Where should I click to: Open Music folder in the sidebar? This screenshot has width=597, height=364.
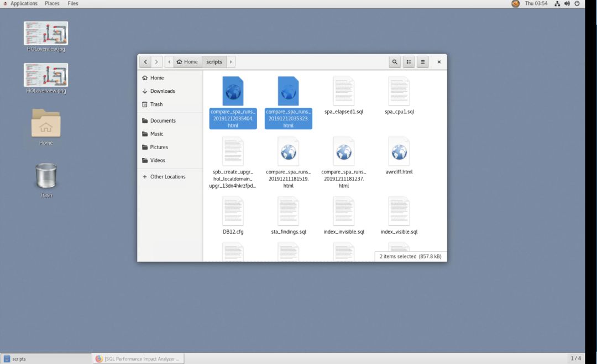(x=170, y=134)
